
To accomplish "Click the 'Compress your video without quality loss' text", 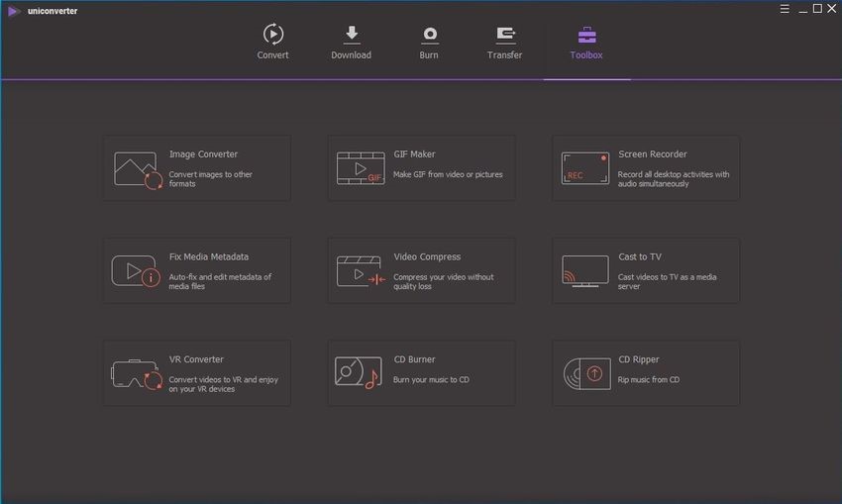I will point(443,282).
